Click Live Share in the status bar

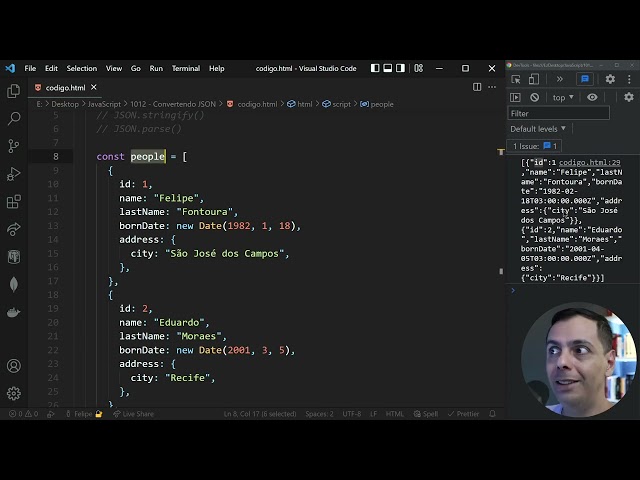[x=133, y=414]
